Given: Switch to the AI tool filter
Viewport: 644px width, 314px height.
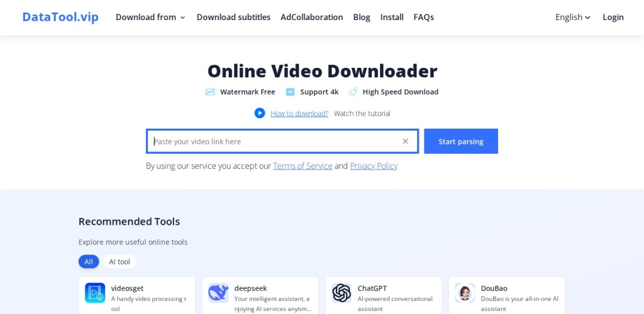Looking at the screenshot, I should [x=119, y=261].
